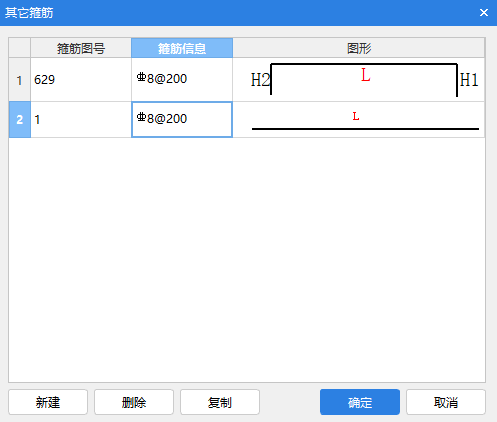Click red L label in row 2 shape

tap(356, 116)
